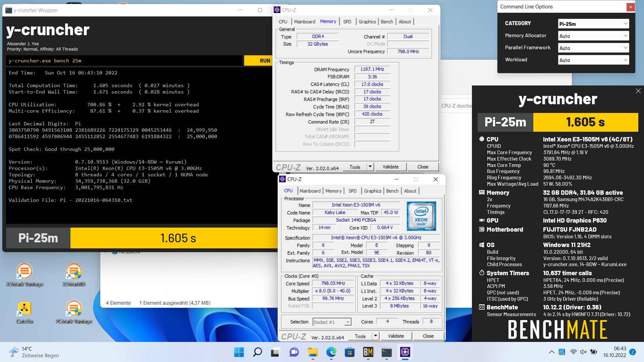Screen dimensions: 644x362
Task: Switch to CPU-Z taskbar icon
Action: click(x=405, y=352)
